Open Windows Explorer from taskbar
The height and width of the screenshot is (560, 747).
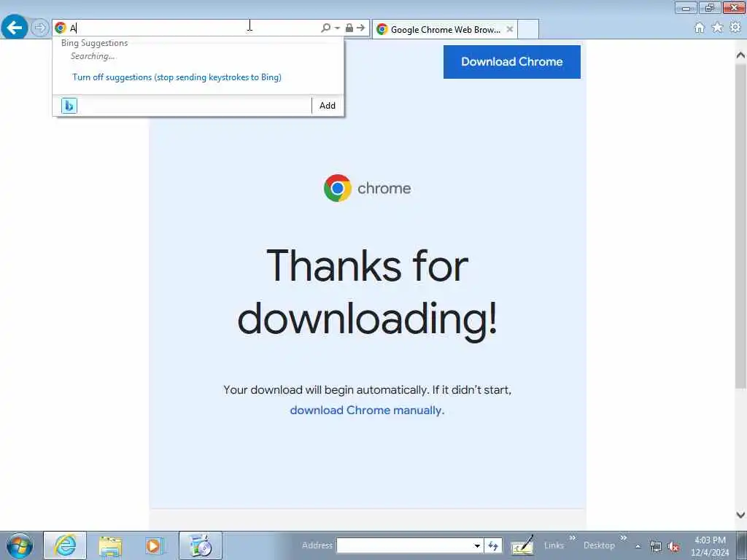[111, 545]
